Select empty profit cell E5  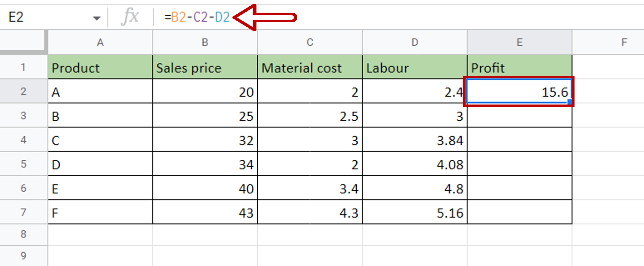(x=520, y=164)
